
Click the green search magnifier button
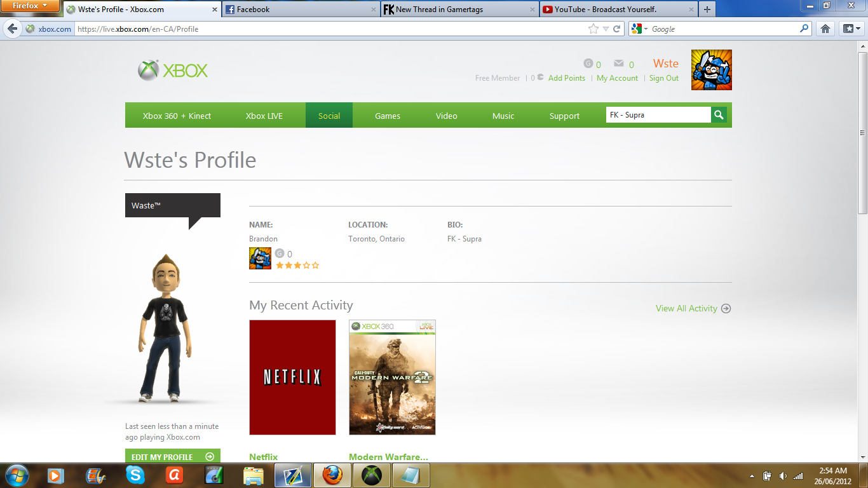coord(719,115)
